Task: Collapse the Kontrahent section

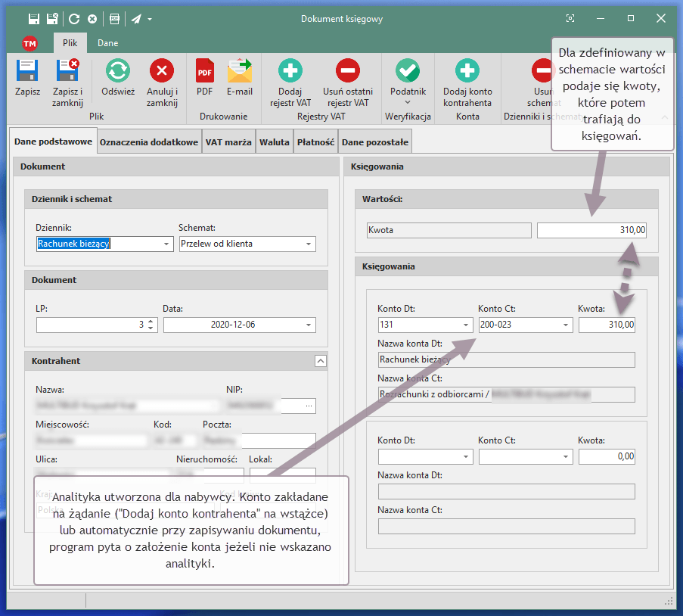Action: (320, 362)
